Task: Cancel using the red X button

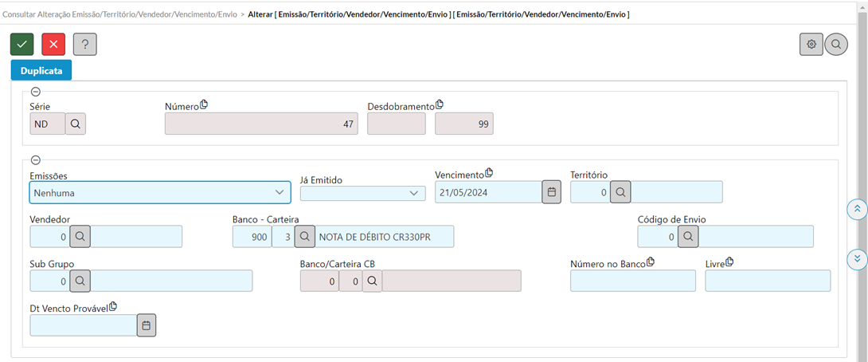Action: (53, 45)
